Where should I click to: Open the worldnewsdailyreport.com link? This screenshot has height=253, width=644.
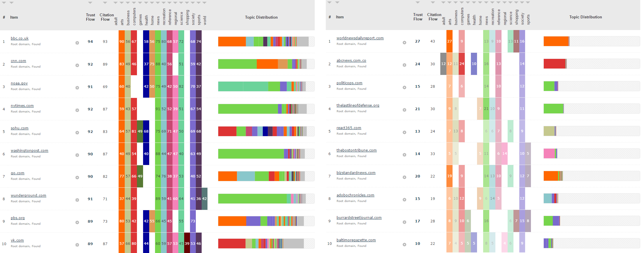(360, 38)
